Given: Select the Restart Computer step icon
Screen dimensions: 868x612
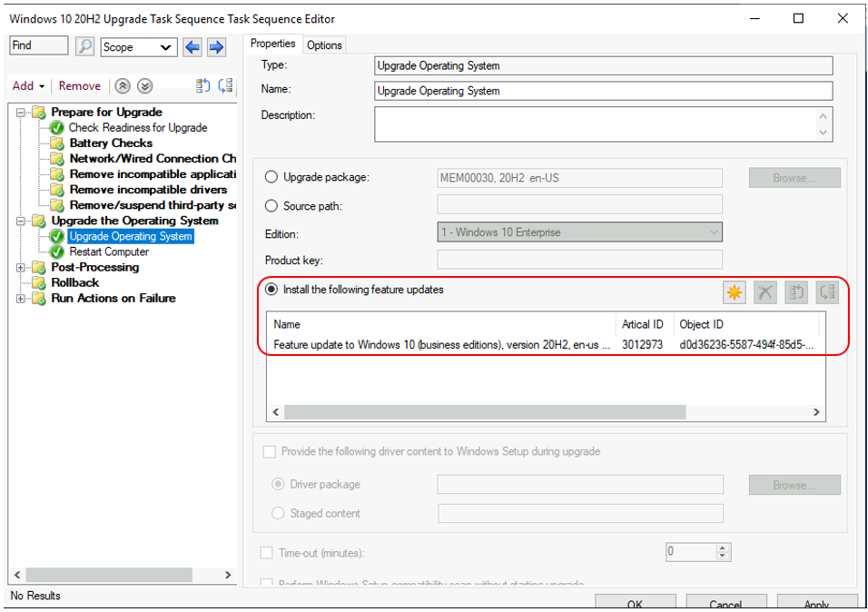Looking at the screenshot, I should [58, 252].
